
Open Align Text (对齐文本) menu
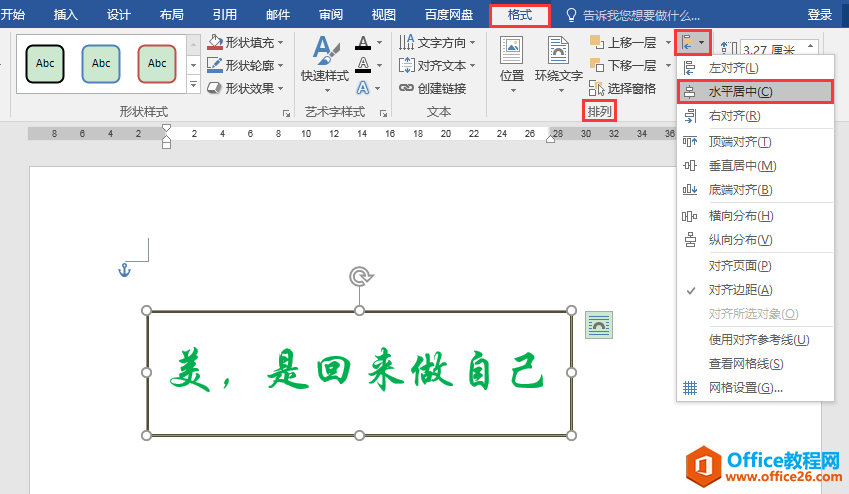pyautogui.click(x=437, y=66)
